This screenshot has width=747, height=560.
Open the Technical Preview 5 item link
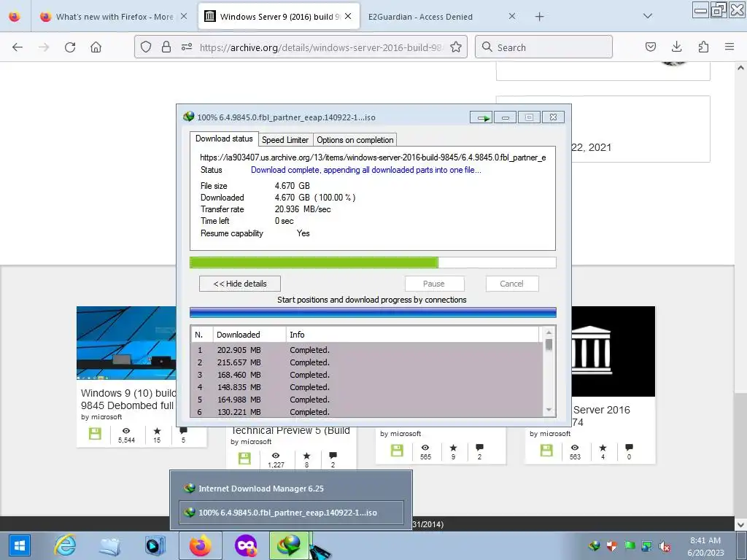(290, 430)
